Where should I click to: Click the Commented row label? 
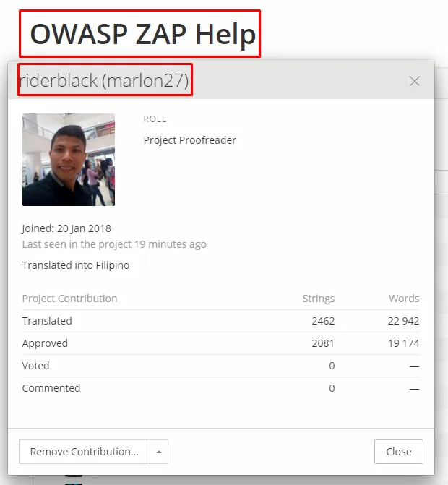point(51,388)
